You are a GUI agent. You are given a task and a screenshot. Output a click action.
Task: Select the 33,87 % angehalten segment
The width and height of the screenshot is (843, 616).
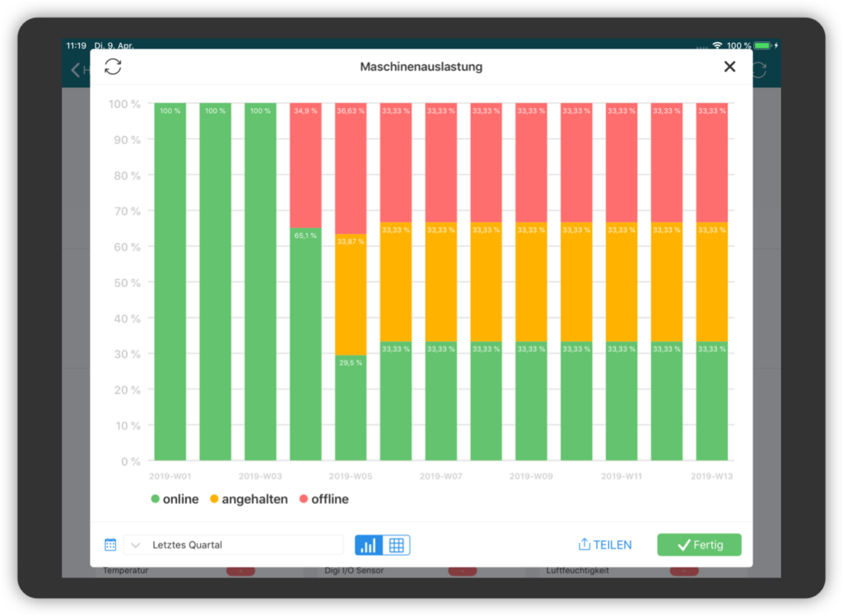pyautogui.click(x=350, y=294)
